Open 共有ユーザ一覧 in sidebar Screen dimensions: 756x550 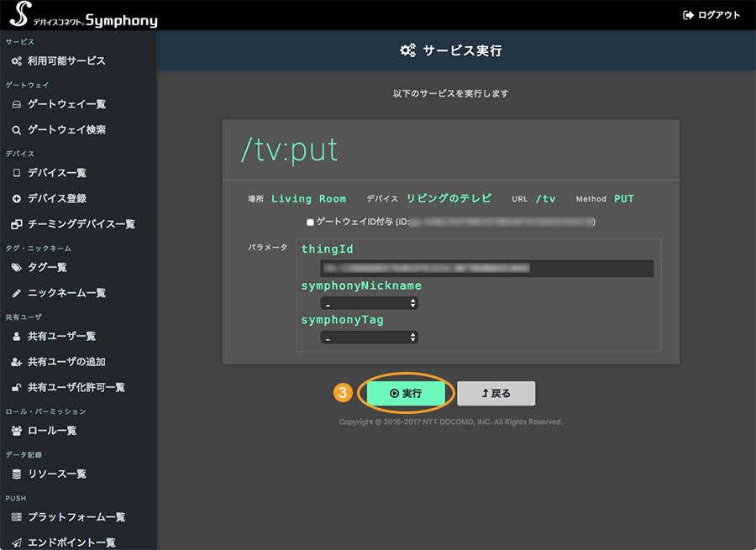(x=61, y=336)
